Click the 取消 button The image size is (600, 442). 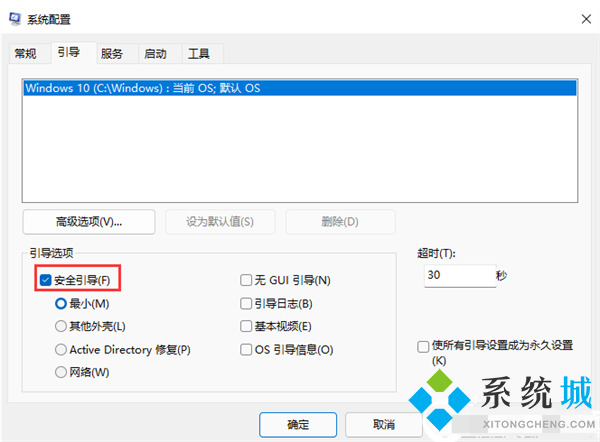(384, 424)
